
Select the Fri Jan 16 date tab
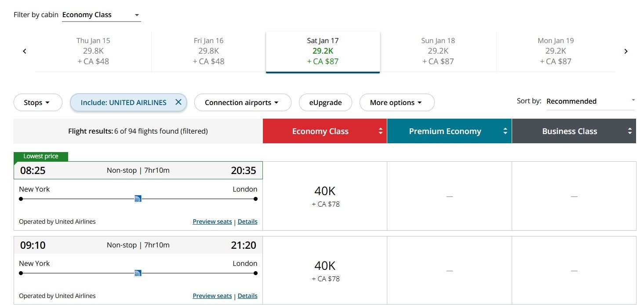click(208, 51)
